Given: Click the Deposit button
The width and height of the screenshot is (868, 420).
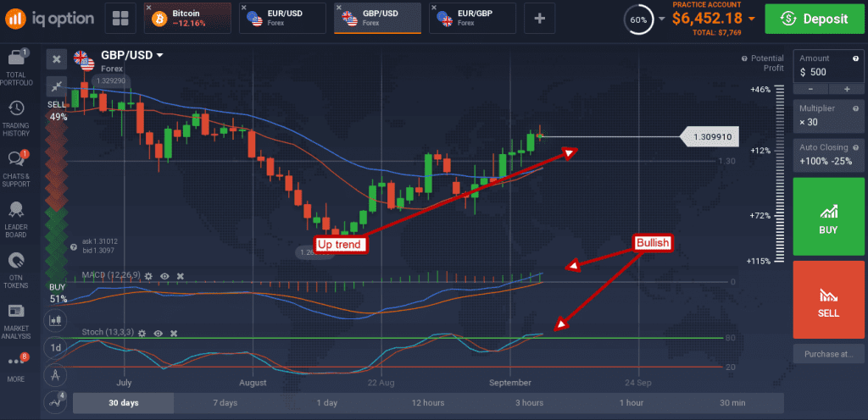Looking at the screenshot, I should pos(813,19).
